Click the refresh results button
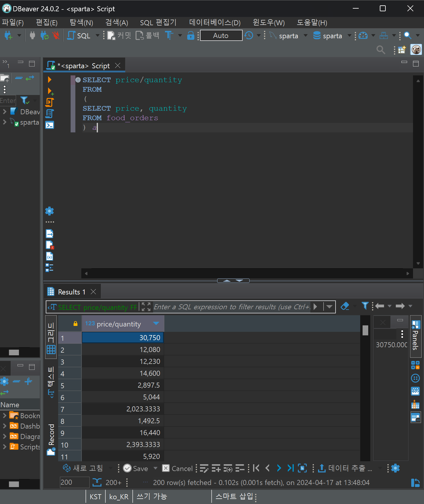This screenshot has height=504, width=424. pyautogui.click(x=83, y=468)
